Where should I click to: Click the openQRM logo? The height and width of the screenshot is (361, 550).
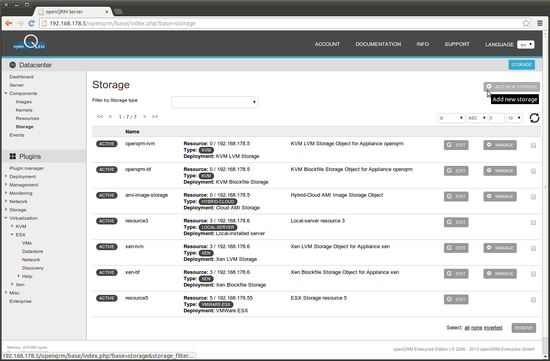click(x=29, y=42)
